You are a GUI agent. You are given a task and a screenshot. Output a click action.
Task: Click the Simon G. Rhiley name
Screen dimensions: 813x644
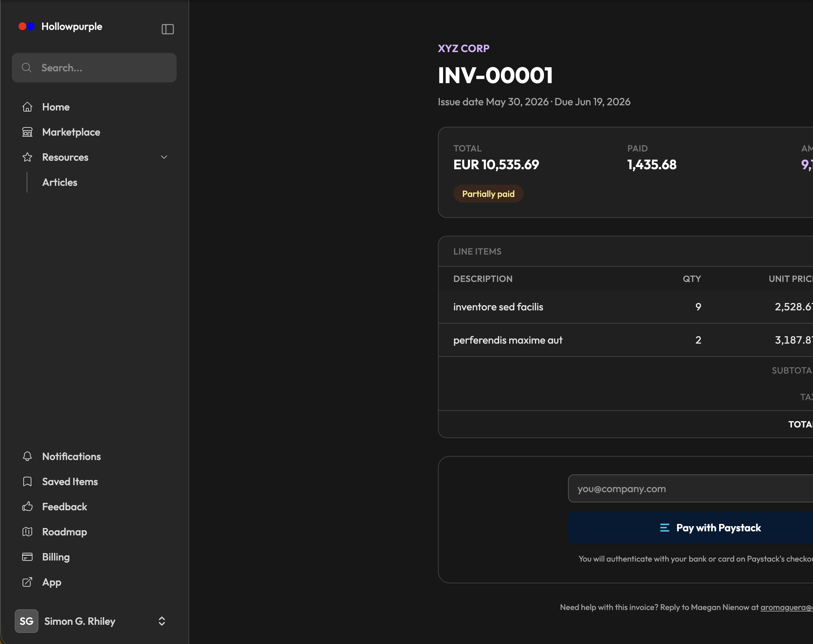[80, 621]
